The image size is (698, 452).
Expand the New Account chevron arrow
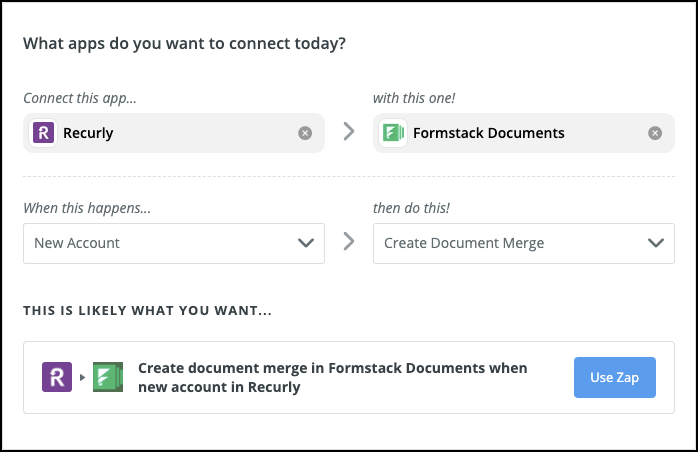coord(305,243)
